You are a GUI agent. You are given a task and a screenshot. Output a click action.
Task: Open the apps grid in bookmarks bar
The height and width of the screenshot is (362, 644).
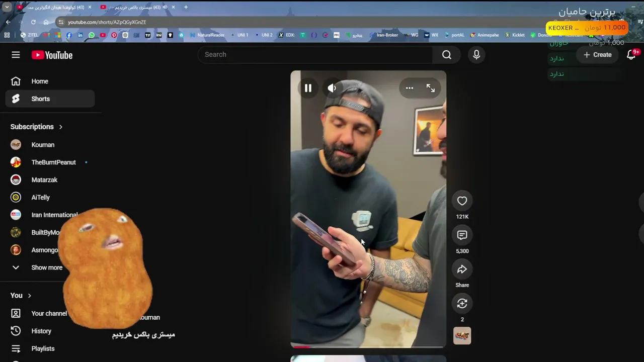7,35
